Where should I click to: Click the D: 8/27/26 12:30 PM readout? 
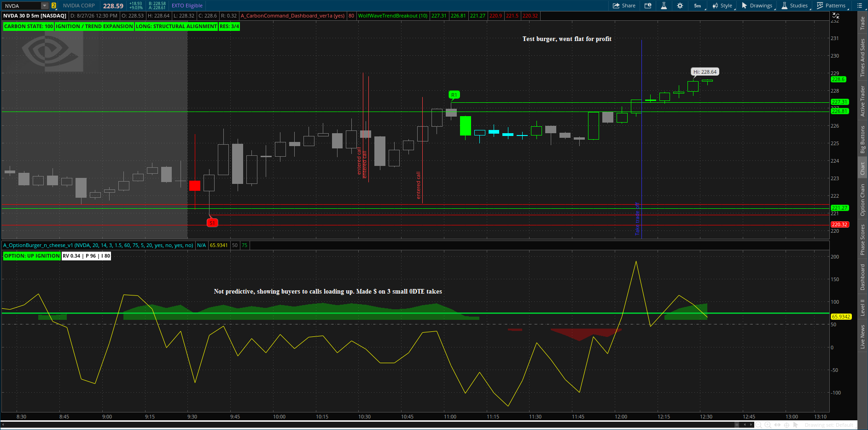94,16
